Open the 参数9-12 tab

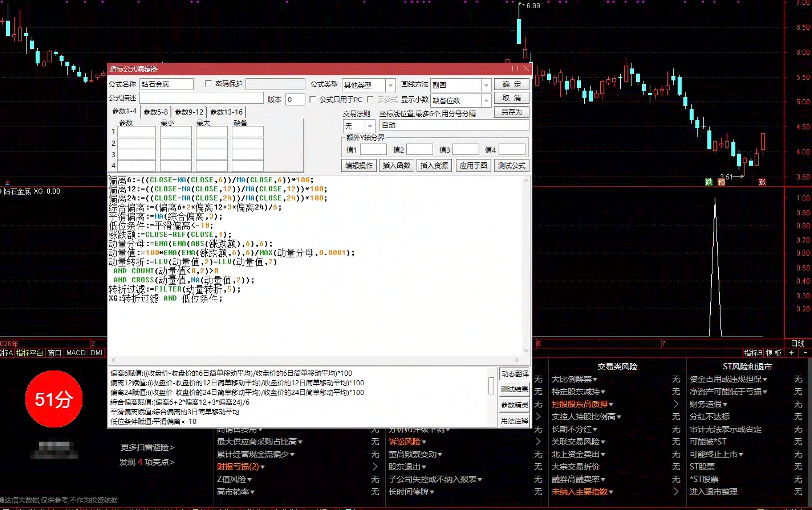(189, 112)
